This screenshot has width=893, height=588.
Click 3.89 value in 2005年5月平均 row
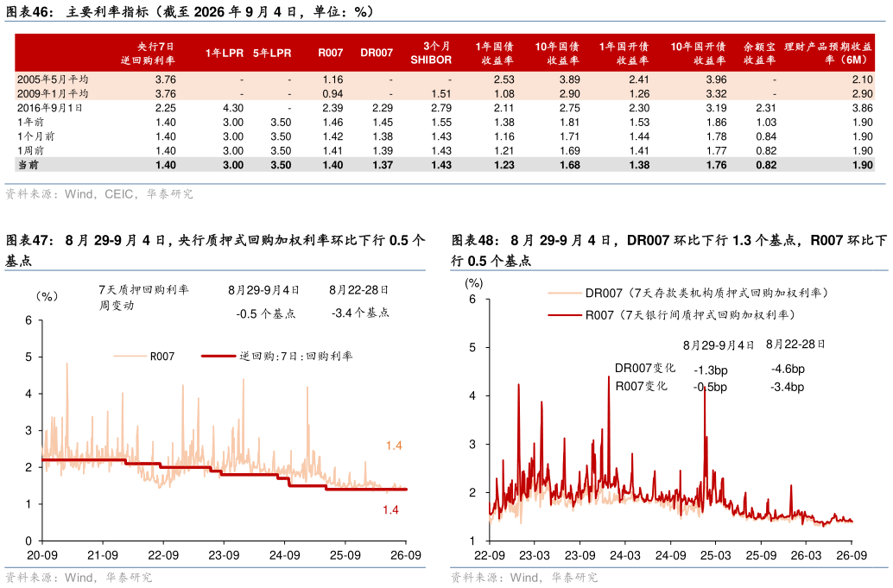click(569, 79)
